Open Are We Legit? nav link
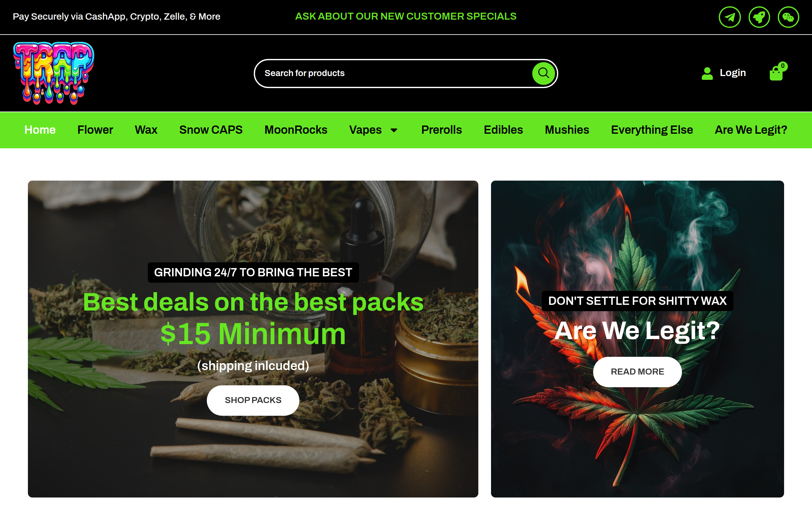 click(750, 130)
